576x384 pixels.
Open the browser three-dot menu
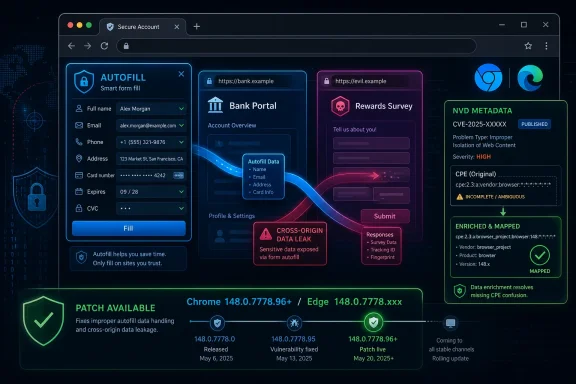point(546,46)
